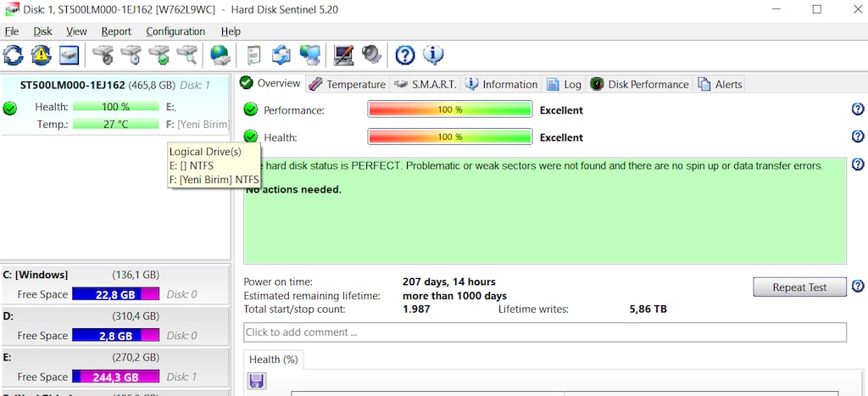Click the blue info bubble toolbar icon
868x396 pixels.
(x=433, y=55)
